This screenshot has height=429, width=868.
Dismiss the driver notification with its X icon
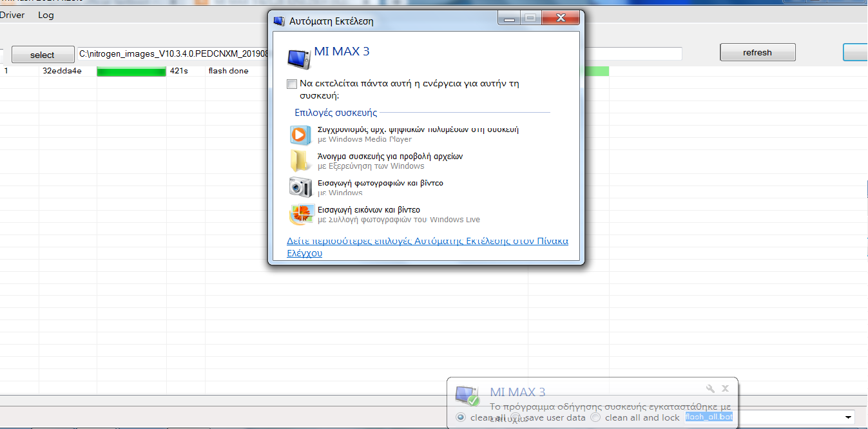point(725,388)
